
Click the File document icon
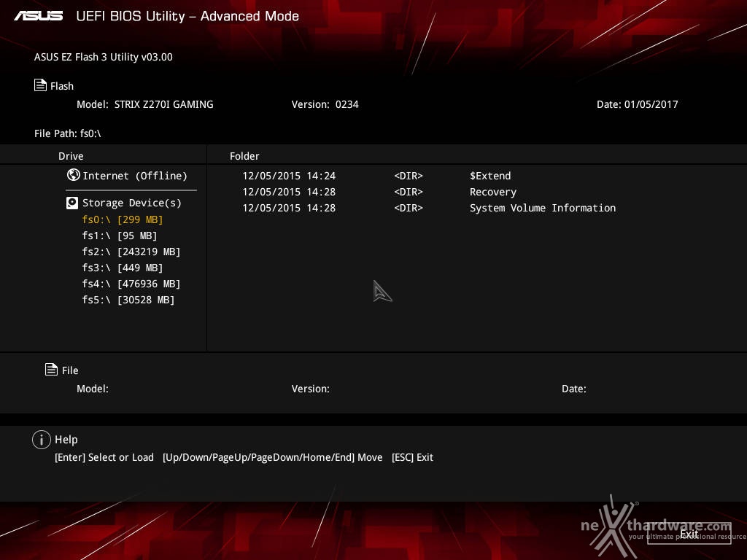(x=52, y=369)
